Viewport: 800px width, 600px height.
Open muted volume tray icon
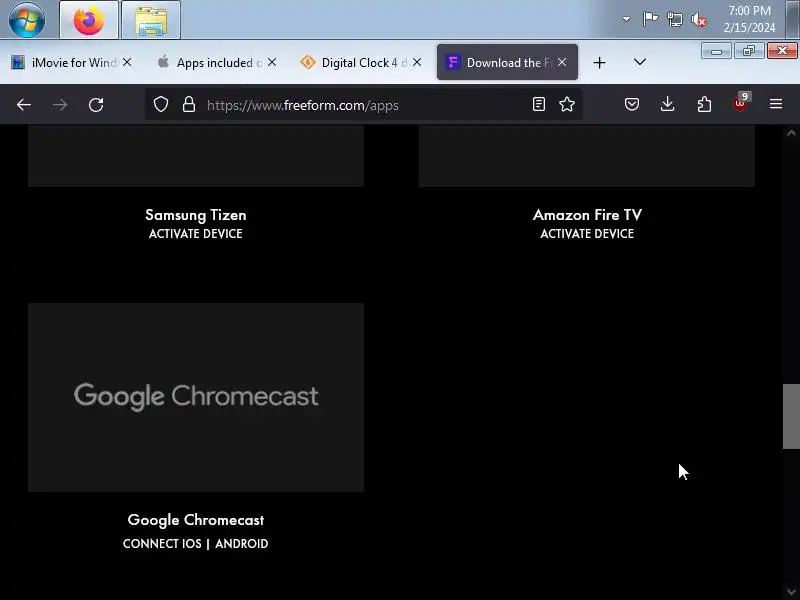[699, 20]
